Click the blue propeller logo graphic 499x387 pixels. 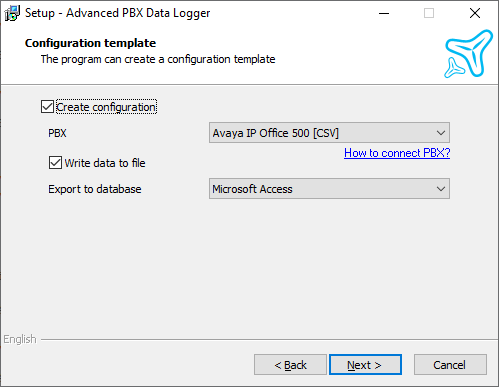click(468, 54)
